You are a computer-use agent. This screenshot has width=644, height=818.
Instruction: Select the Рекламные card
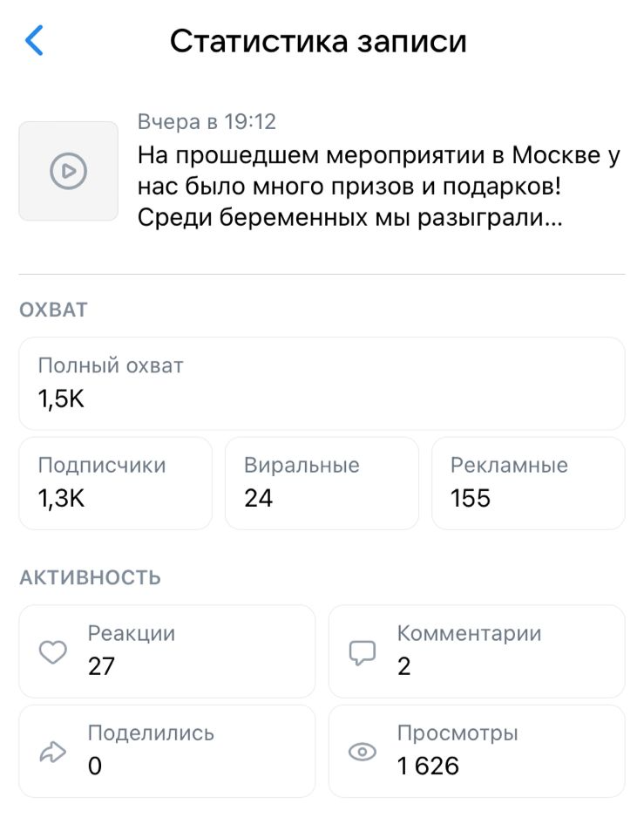point(528,483)
